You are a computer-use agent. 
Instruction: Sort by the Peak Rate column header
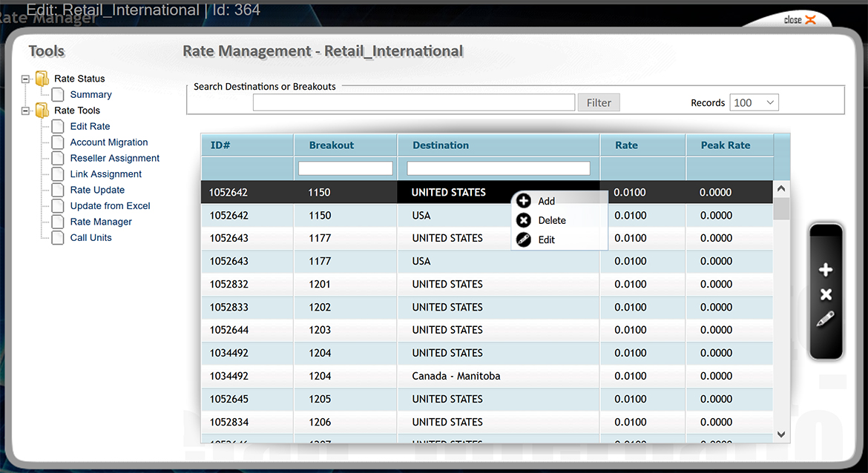click(726, 145)
